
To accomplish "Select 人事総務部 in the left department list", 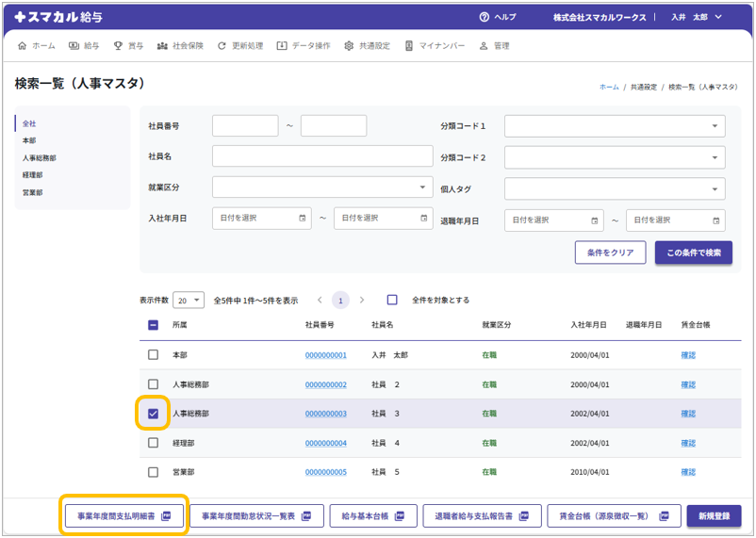I will pos(40,158).
